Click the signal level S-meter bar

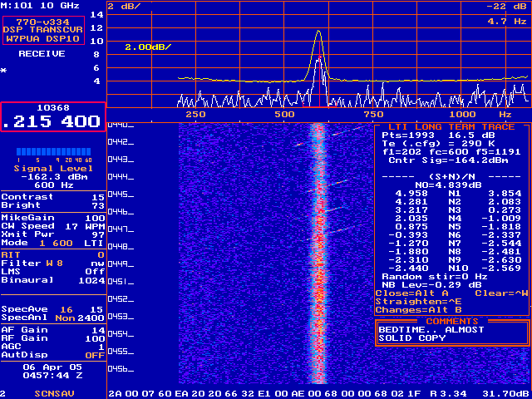point(53,152)
